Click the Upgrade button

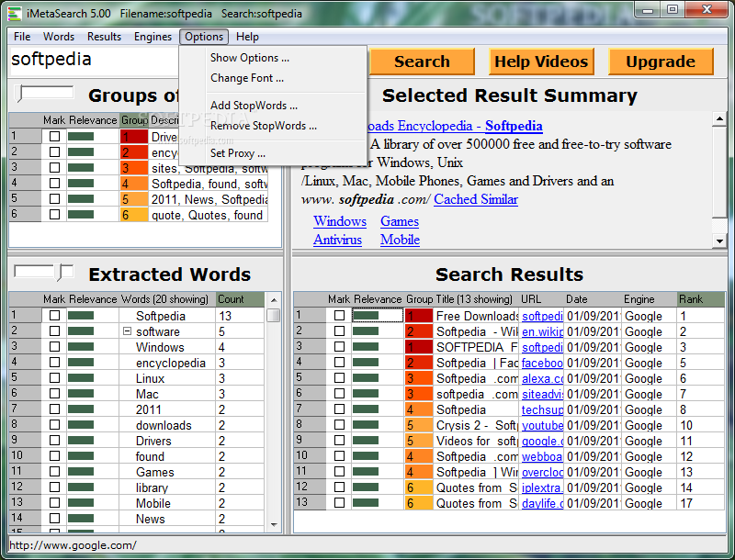661,62
